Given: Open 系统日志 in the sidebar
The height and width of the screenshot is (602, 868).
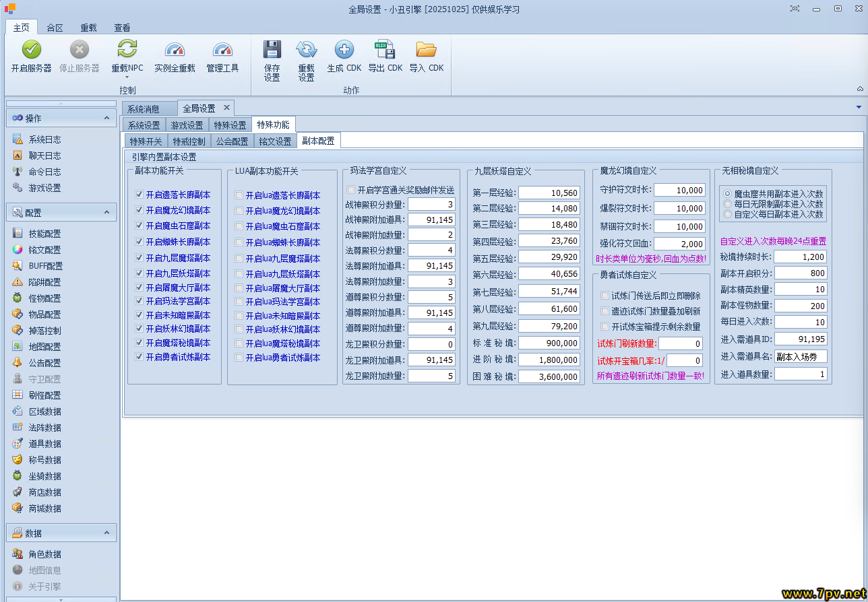Looking at the screenshot, I should (44, 139).
